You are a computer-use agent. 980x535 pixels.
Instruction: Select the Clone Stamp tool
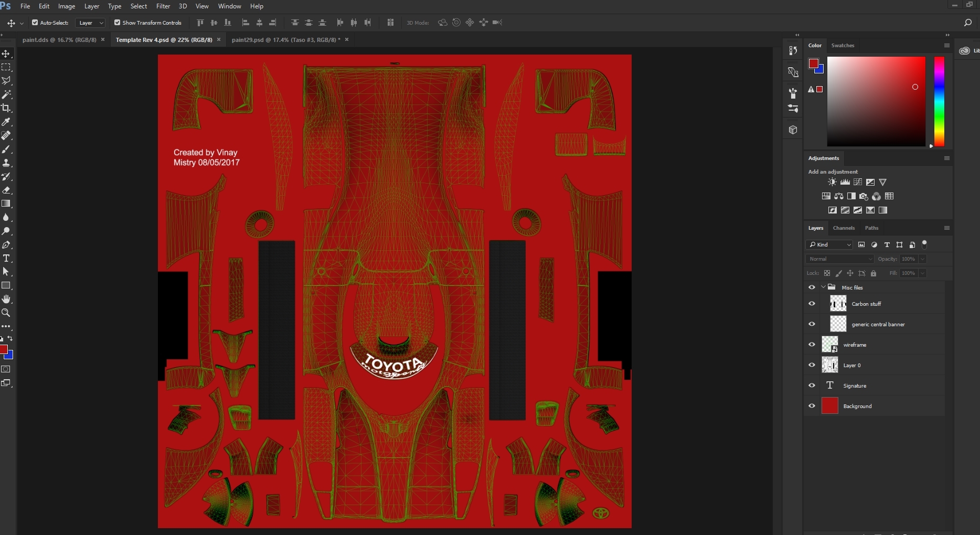[6, 163]
